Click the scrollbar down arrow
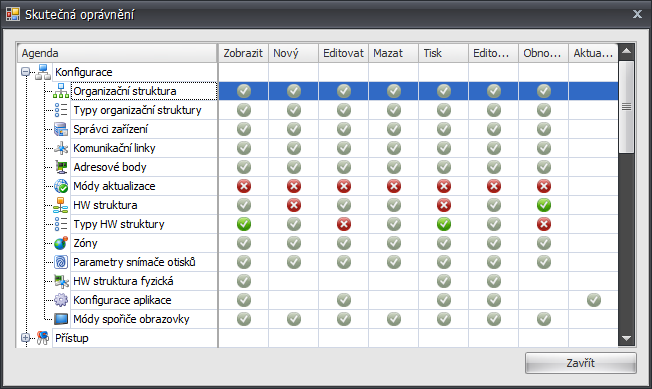Screen dimensions: 652x389 tap(627, 338)
